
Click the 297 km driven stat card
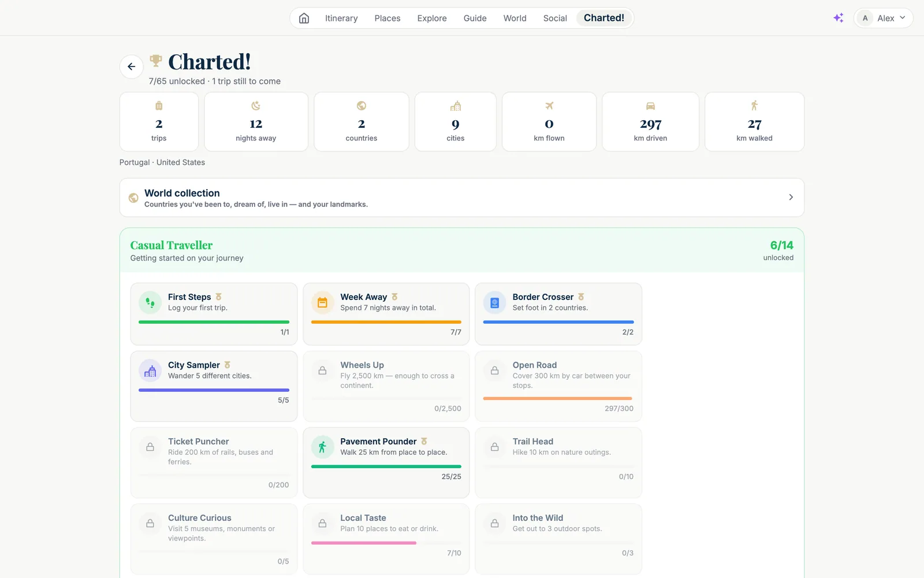coord(650,121)
